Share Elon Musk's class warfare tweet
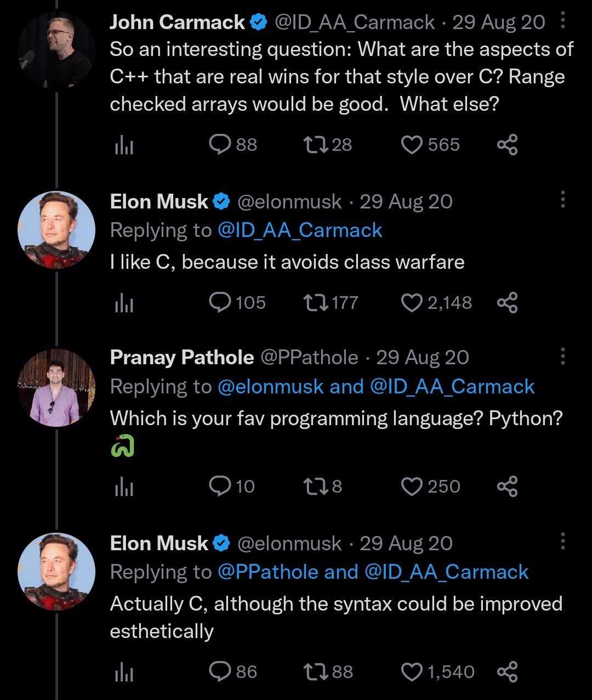 [507, 301]
